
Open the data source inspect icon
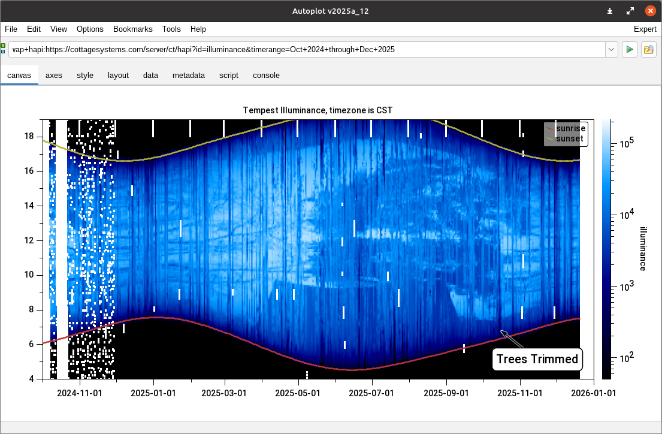click(x=648, y=49)
